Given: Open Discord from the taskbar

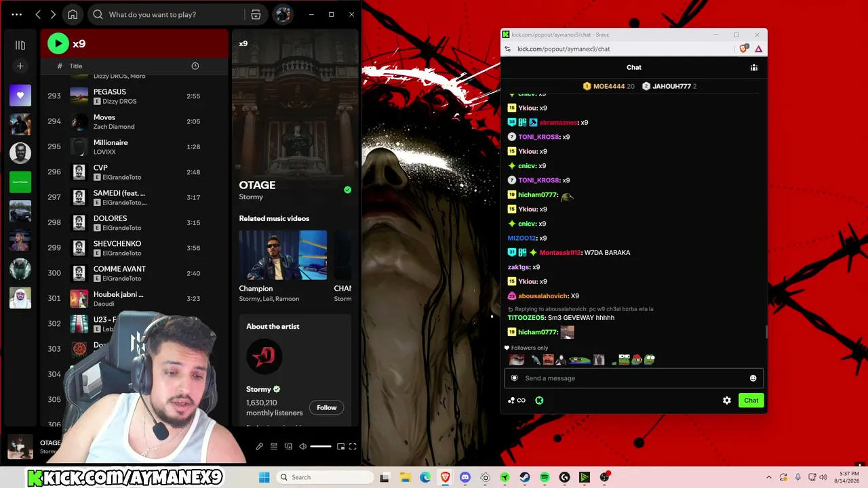Looking at the screenshot, I should [x=465, y=477].
